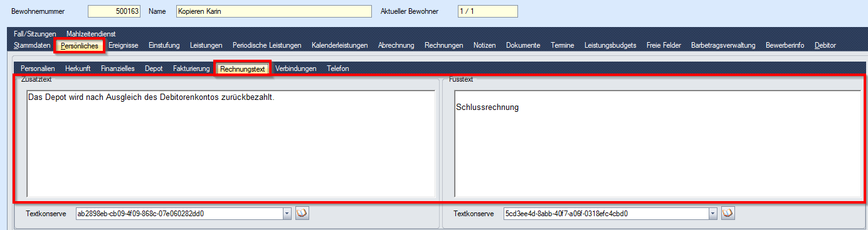
Task: Click the Zusatztext Textkonserve value ab2898eb-cb09-4f09-868c-07e060282dd0
Action: (x=179, y=214)
